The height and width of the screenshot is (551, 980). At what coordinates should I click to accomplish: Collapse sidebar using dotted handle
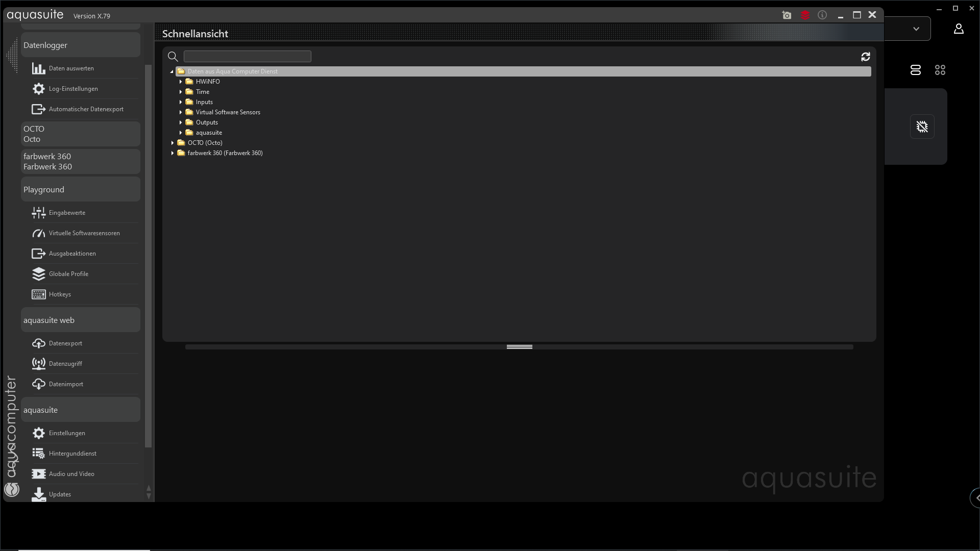coord(12,55)
